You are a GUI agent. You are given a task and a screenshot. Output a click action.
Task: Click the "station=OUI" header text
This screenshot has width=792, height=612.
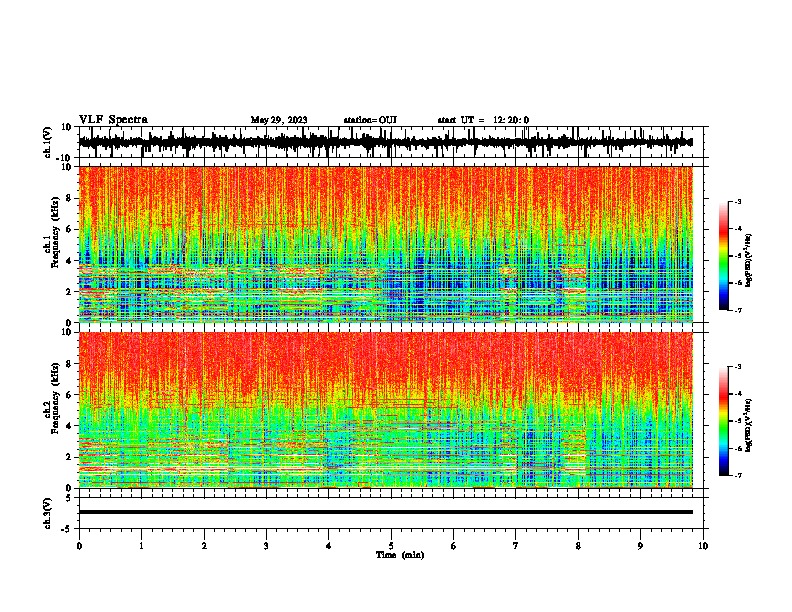[x=370, y=120]
